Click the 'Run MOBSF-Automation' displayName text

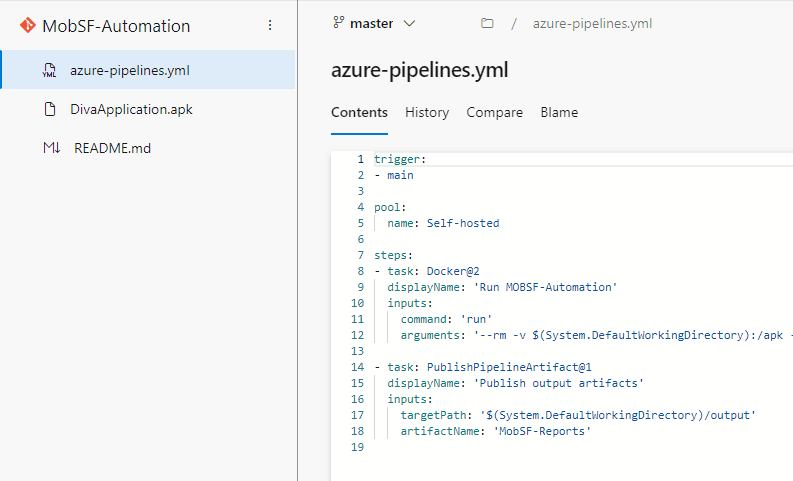pyautogui.click(x=545, y=287)
